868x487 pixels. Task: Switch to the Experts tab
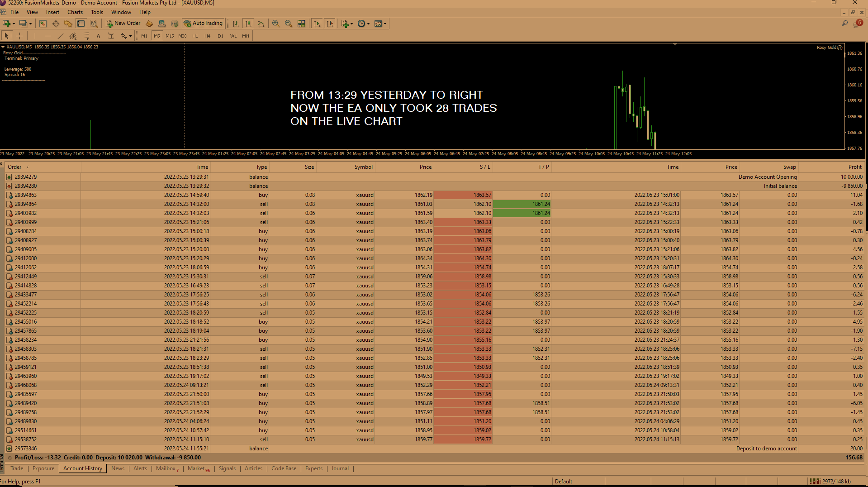point(314,468)
